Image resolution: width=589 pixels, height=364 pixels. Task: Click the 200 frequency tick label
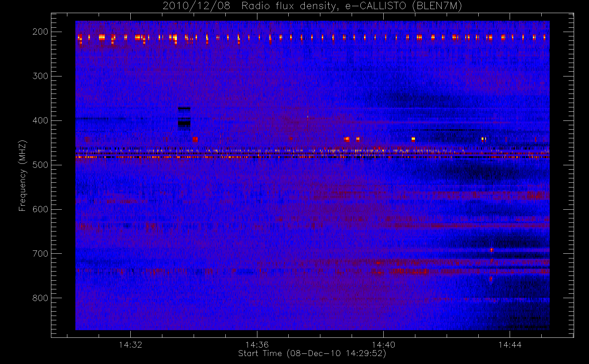click(40, 32)
